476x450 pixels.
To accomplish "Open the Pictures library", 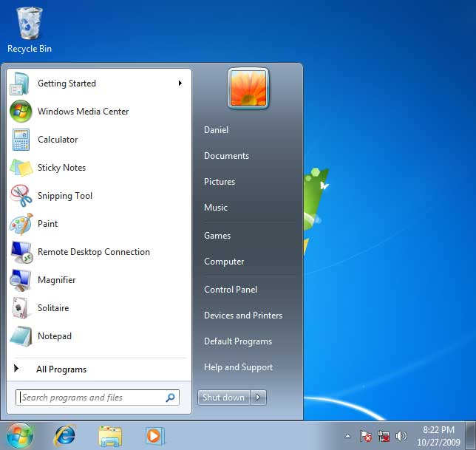I will (220, 182).
